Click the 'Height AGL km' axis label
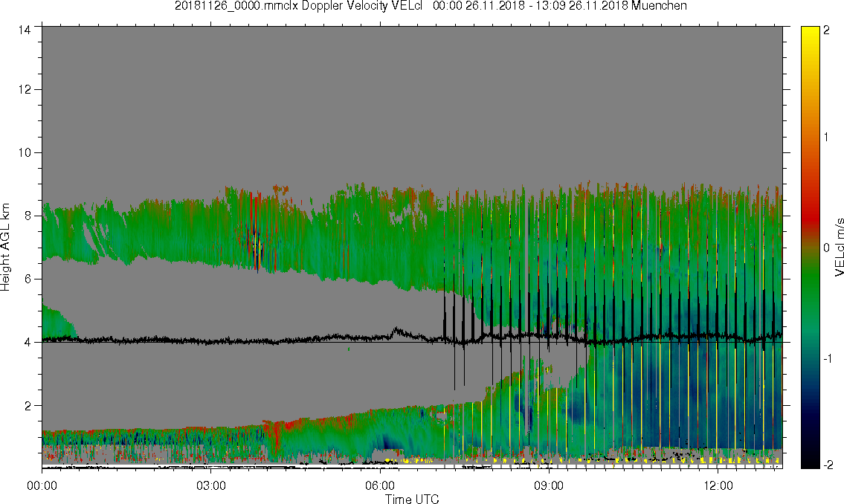This screenshot has width=844, height=504. click(5, 248)
